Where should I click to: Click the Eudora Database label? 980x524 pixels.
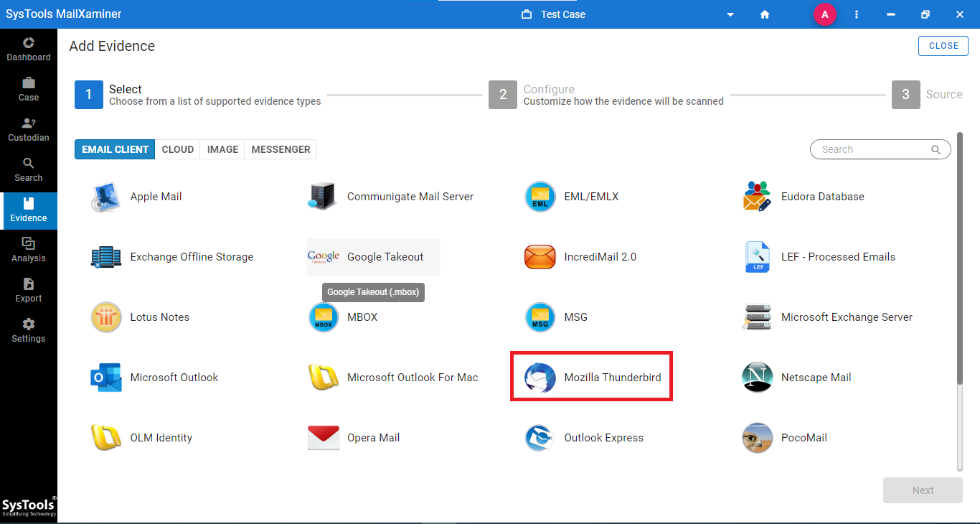tap(823, 197)
